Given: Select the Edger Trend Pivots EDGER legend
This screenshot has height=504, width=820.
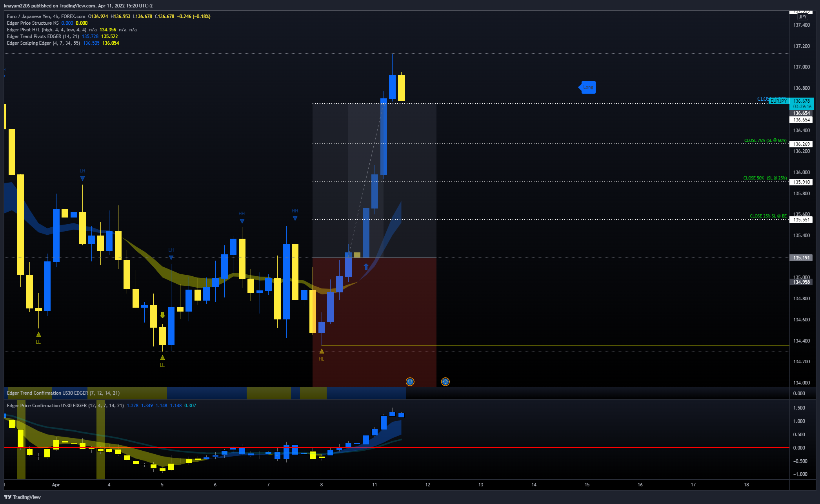Looking at the screenshot, I should pyautogui.click(x=43, y=36).
